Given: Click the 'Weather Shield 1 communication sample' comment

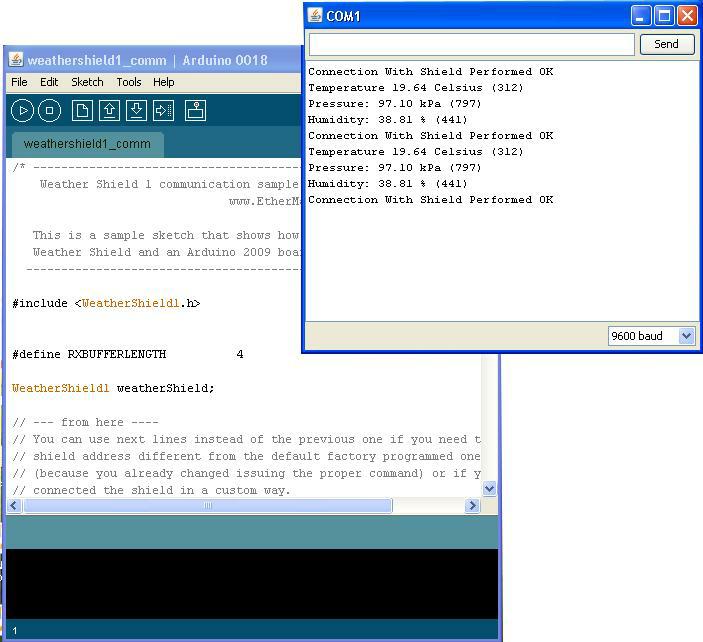Looking at the screenshot, I should 169,184.
